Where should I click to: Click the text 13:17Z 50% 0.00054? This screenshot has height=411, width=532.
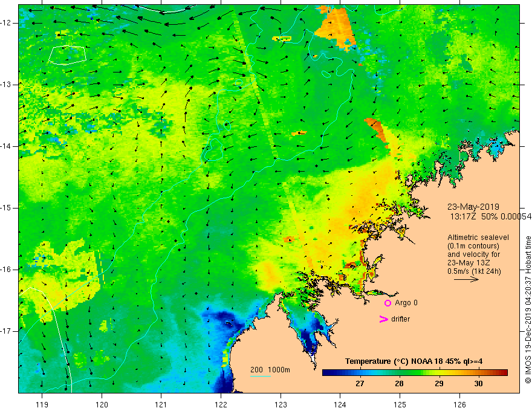pos(491,216)
